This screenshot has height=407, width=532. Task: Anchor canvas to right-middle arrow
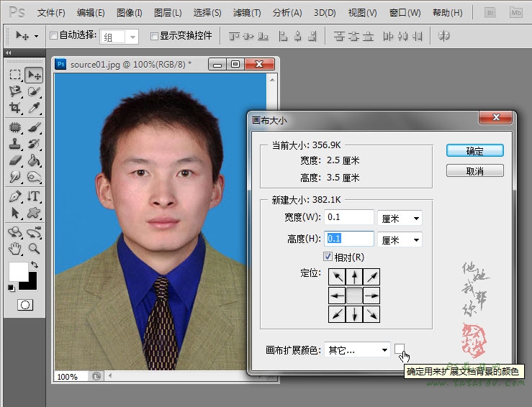click(x=371, y=295)
